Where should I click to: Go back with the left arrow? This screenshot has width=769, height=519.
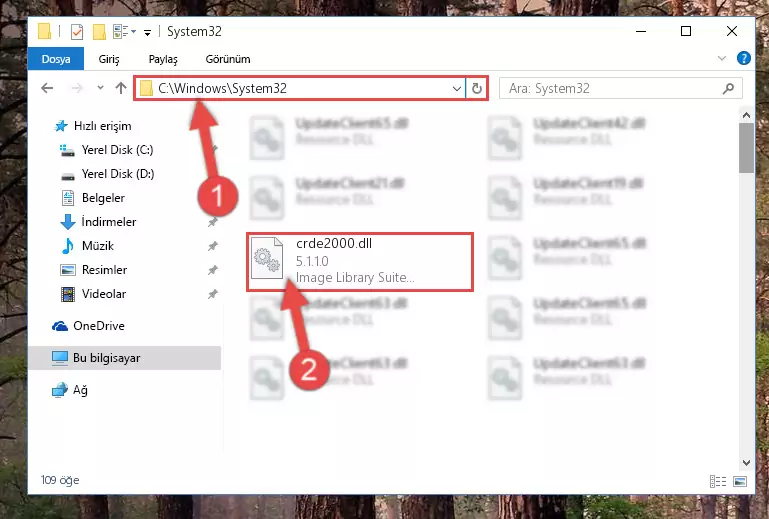coord(47,88)
